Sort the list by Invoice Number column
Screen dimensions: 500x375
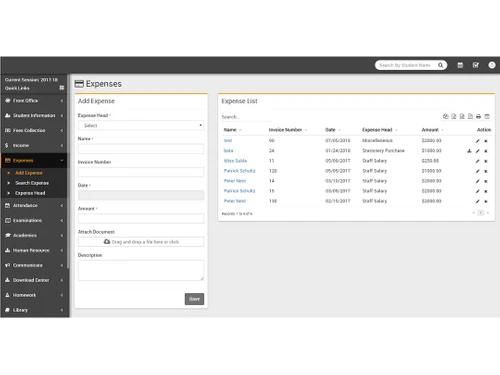tap(288, 130)
